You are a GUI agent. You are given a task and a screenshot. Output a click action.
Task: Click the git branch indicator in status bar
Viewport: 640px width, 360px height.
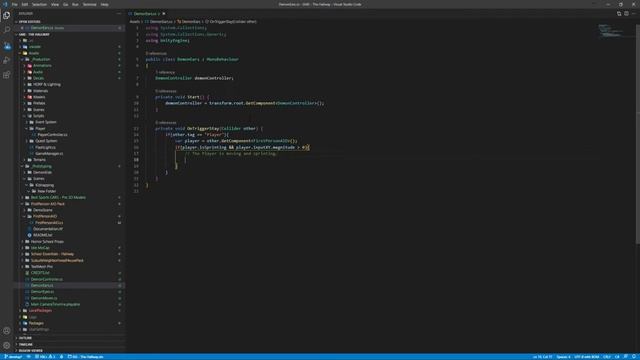point(13,357)
